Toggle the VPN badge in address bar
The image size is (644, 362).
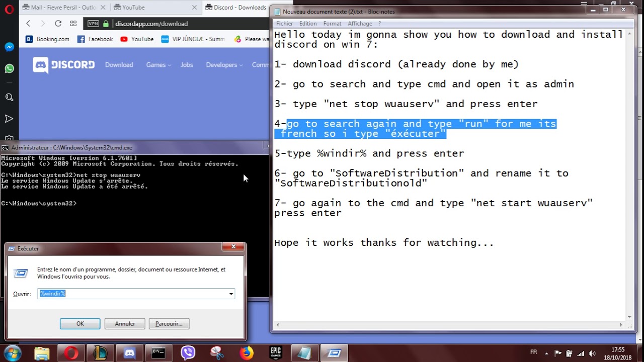click(x=93, y=24)
